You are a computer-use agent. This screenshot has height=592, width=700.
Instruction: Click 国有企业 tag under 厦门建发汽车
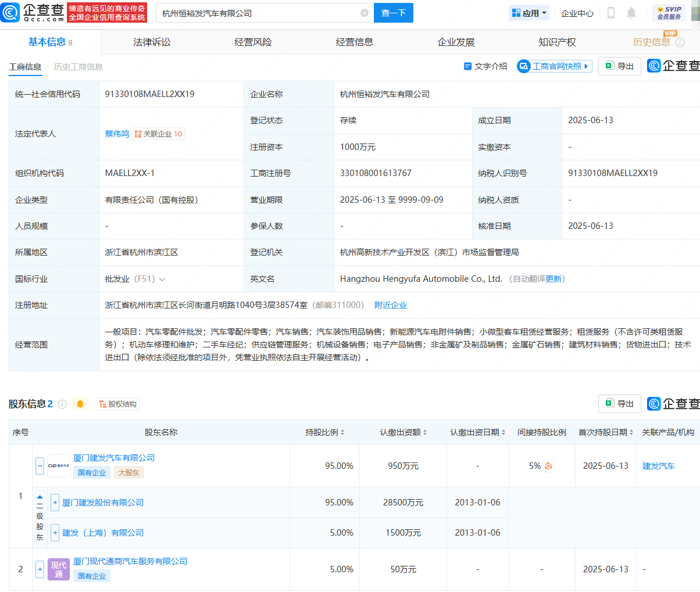(x=92, y=472)
